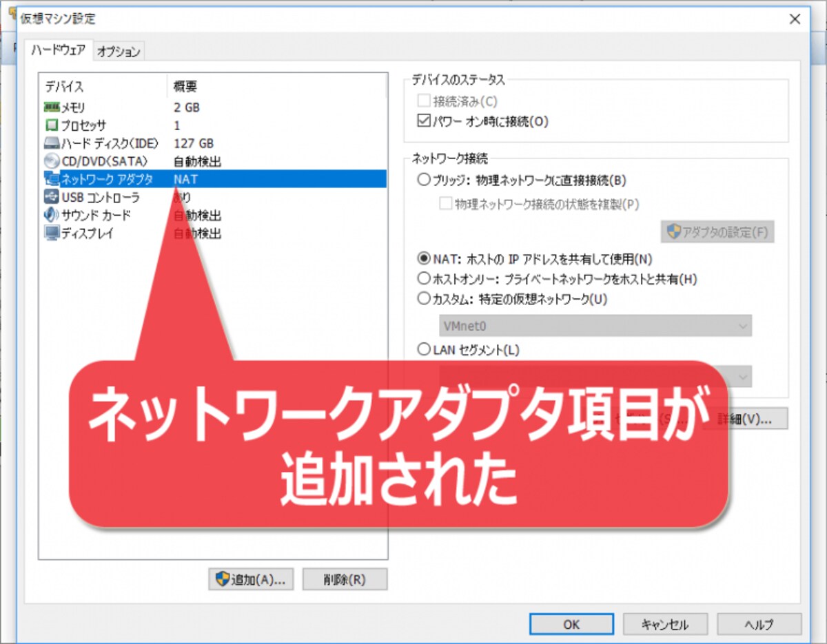This screenshot has width=827, height=644.
Task: Click the 2 GB memory value
Action: (x=187, y=107)
